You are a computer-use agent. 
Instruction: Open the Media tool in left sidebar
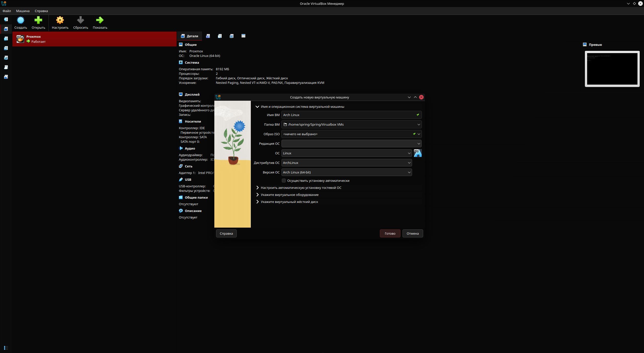(x=6, y=48)
